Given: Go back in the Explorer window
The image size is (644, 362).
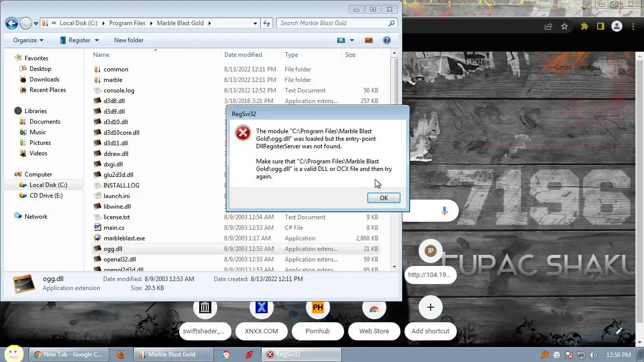Looking at the screenshot, I should click(12, 23).
